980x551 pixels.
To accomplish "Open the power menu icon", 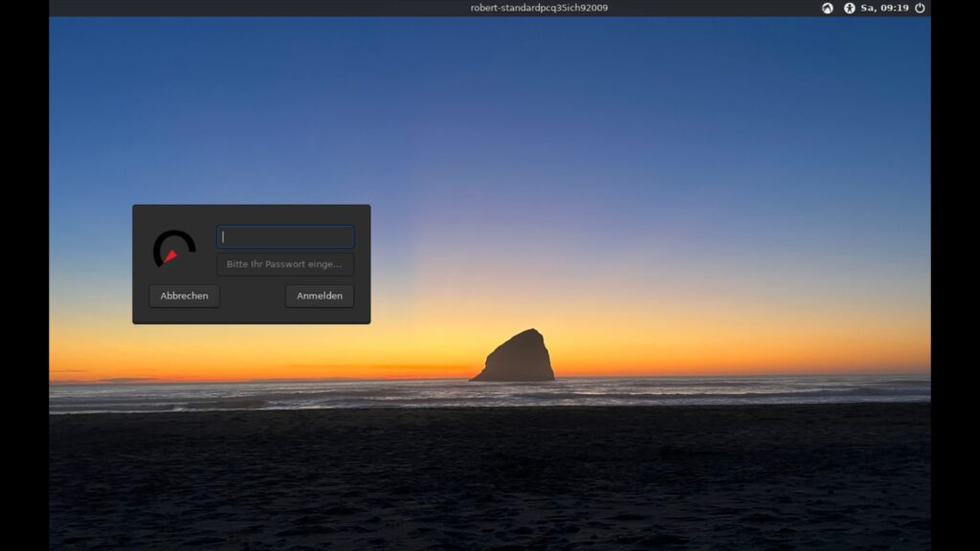I will [920, 8].
